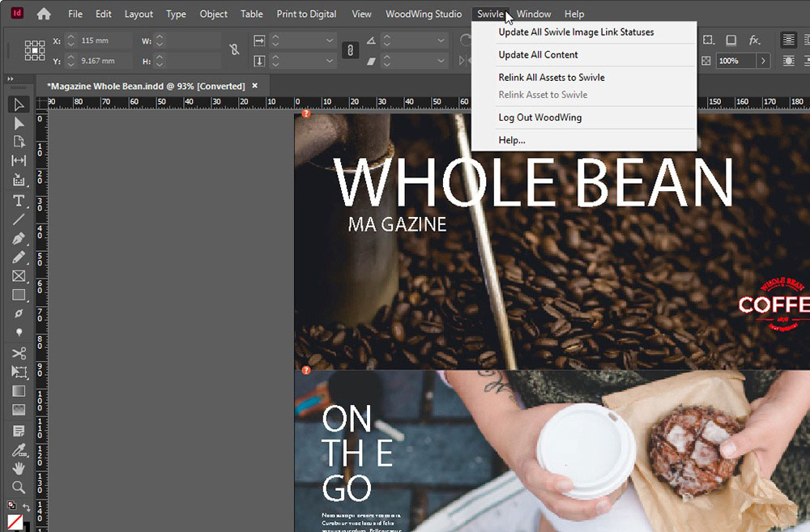
Task: Open the opacity percentage dropdown
Action: (764, 61)
